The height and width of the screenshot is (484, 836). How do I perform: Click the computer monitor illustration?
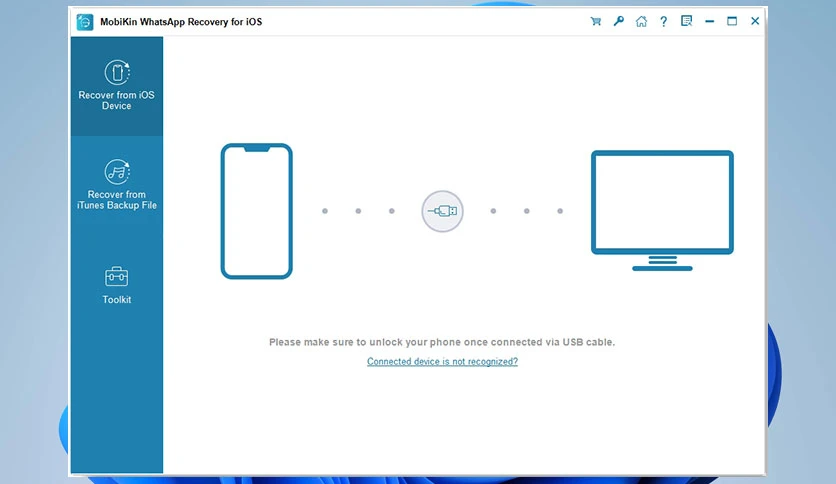[662, 211]
